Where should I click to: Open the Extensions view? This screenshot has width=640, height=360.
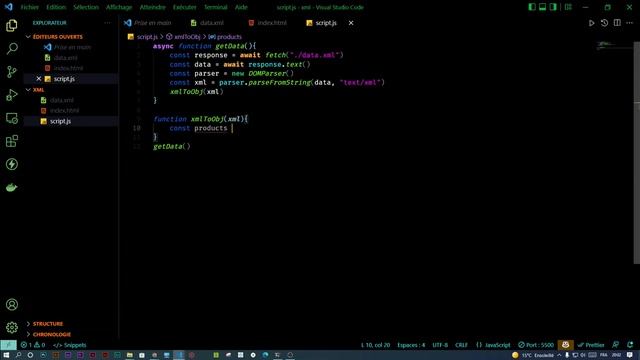coord(12,141)
